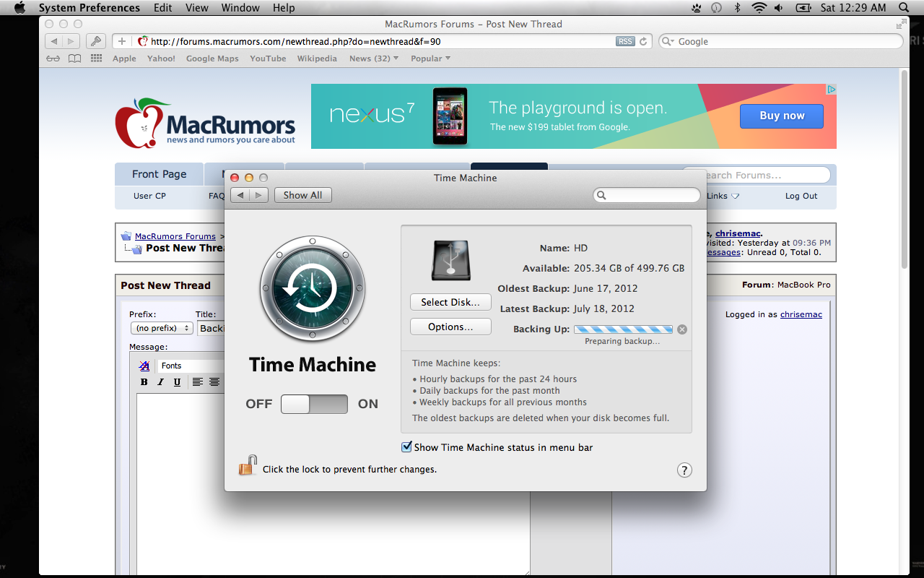The width and height of the screenshot is (924, 578).
Task: Click the MacRumors logo
Action: click(x=205, y=123)
